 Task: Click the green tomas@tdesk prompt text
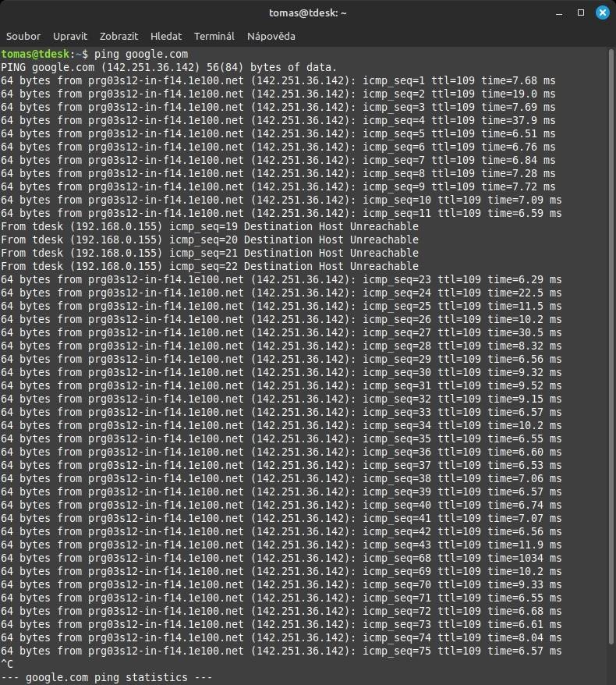coord(35,54)
